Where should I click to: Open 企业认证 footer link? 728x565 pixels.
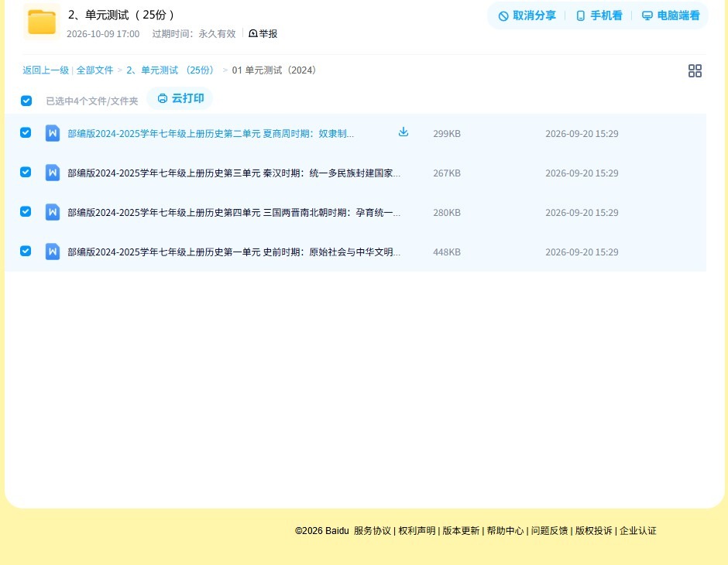coord(638,531)
